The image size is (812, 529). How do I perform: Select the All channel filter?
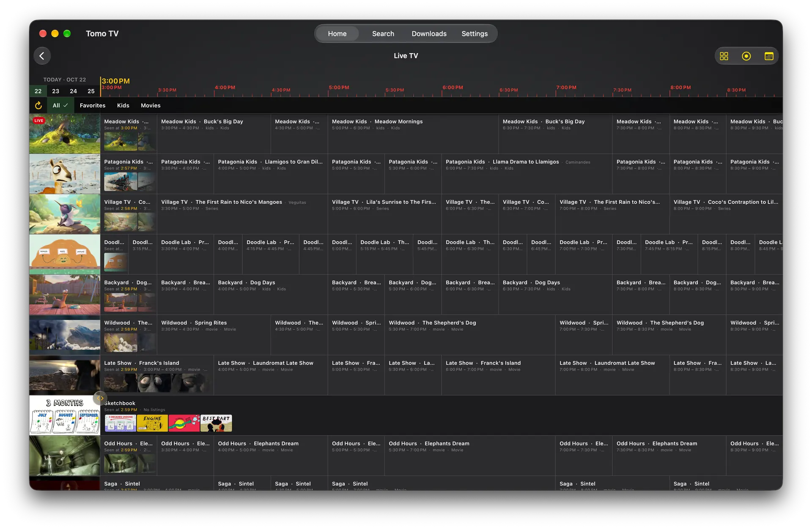pyautogui.click(x=60, y=105)
